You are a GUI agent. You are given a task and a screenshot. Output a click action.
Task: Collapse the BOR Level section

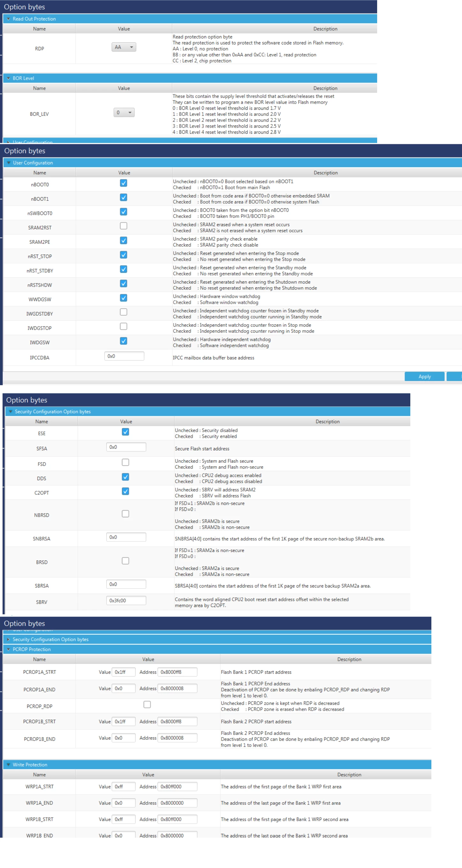click(8, 78)
